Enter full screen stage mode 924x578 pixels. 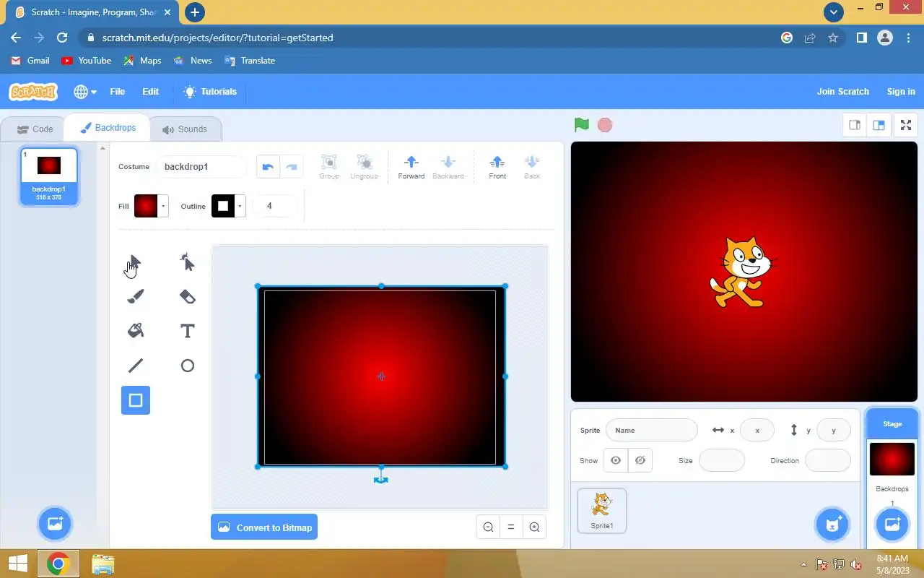906,125
